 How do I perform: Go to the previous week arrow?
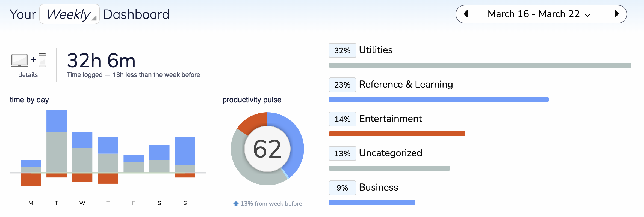click(466, 14)
